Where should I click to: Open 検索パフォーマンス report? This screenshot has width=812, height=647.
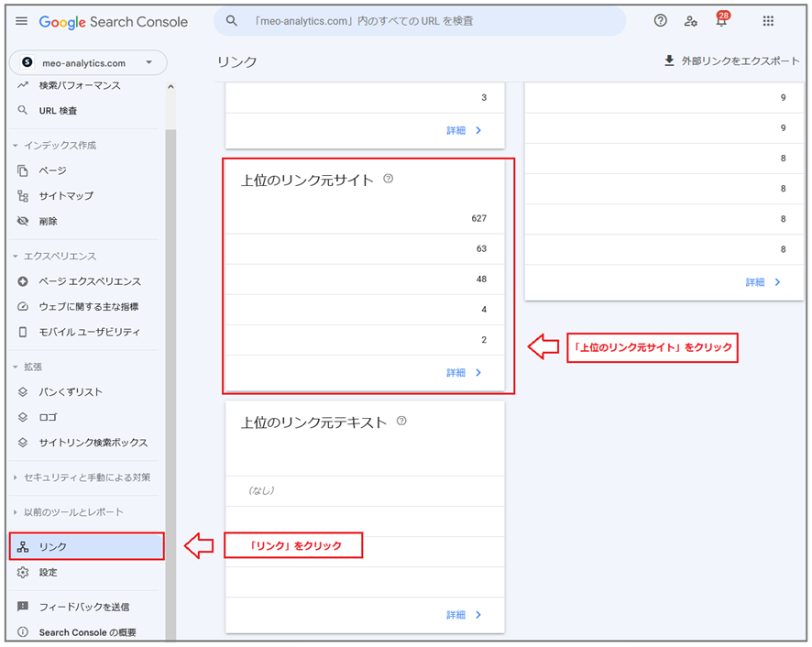click(80, 85)
